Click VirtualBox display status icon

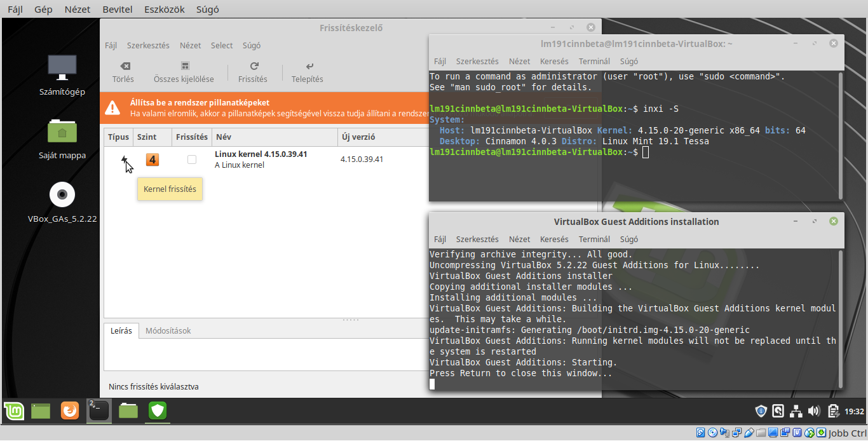point(773,433)
